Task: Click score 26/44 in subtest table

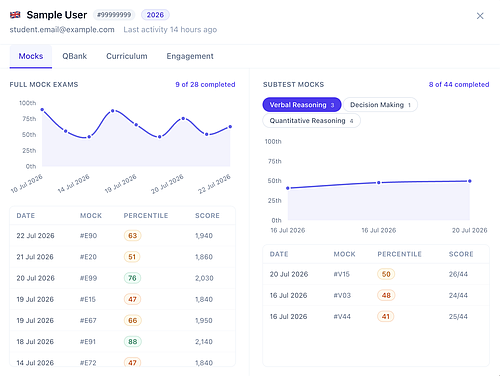Action: (x=458, y=274)
